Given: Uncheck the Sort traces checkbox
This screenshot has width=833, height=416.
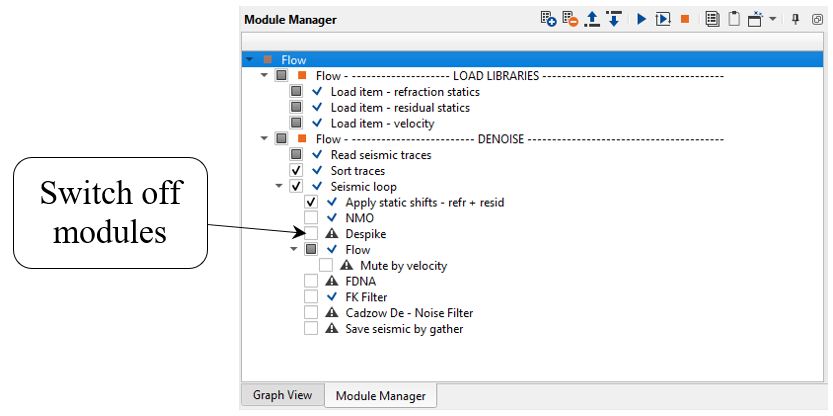Looking at the screenshot, I should pos(296,170).
